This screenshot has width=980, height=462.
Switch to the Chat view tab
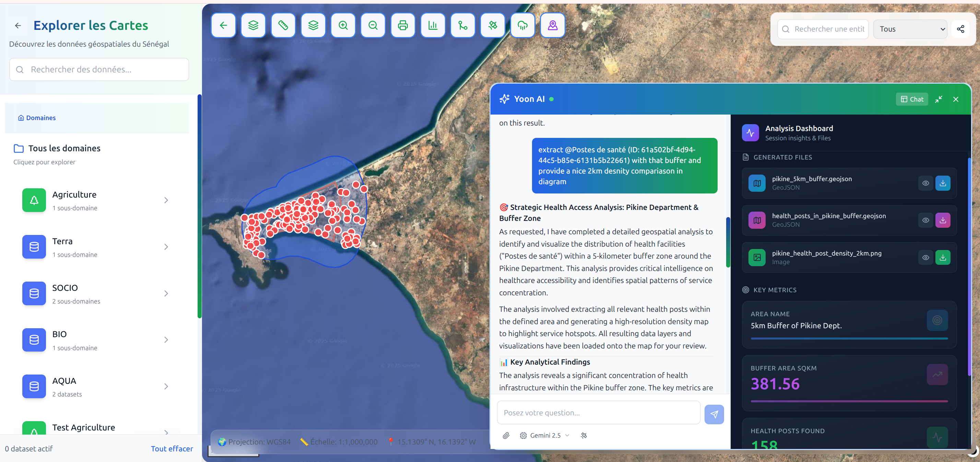911,99
